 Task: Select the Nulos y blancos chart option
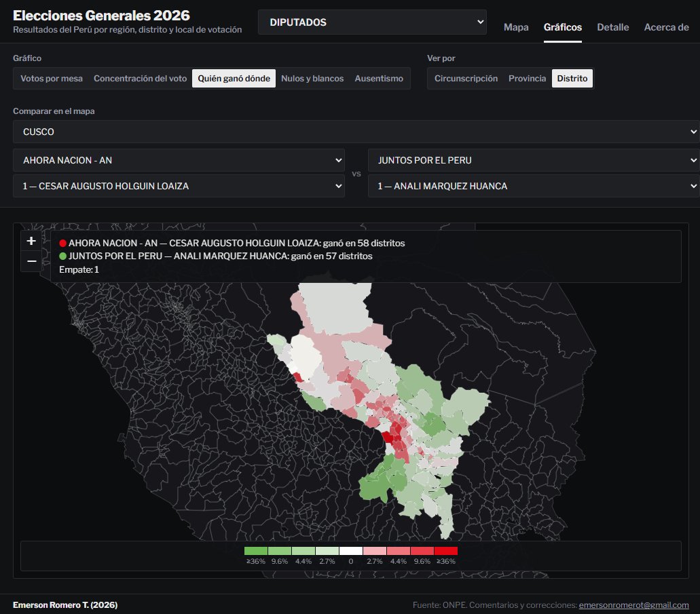[x=312, y=79]
